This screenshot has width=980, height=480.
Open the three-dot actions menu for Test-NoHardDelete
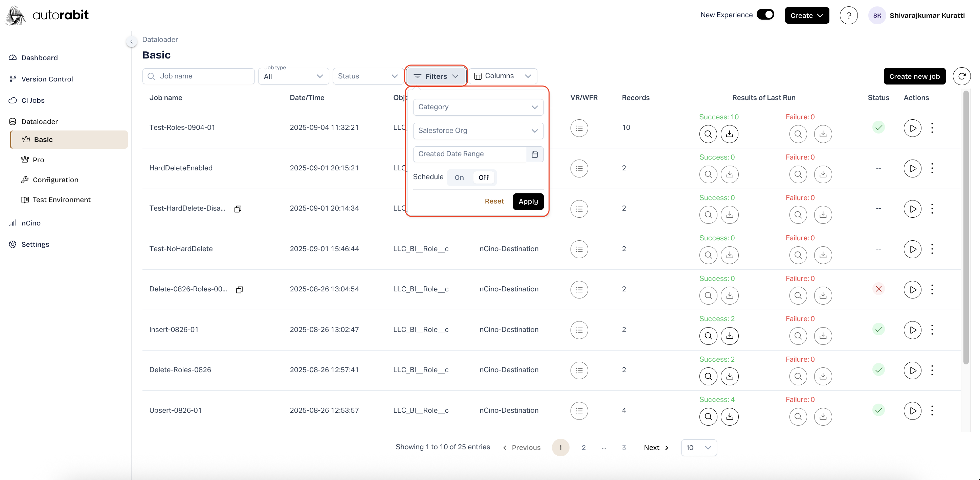[x=932, y=249]
